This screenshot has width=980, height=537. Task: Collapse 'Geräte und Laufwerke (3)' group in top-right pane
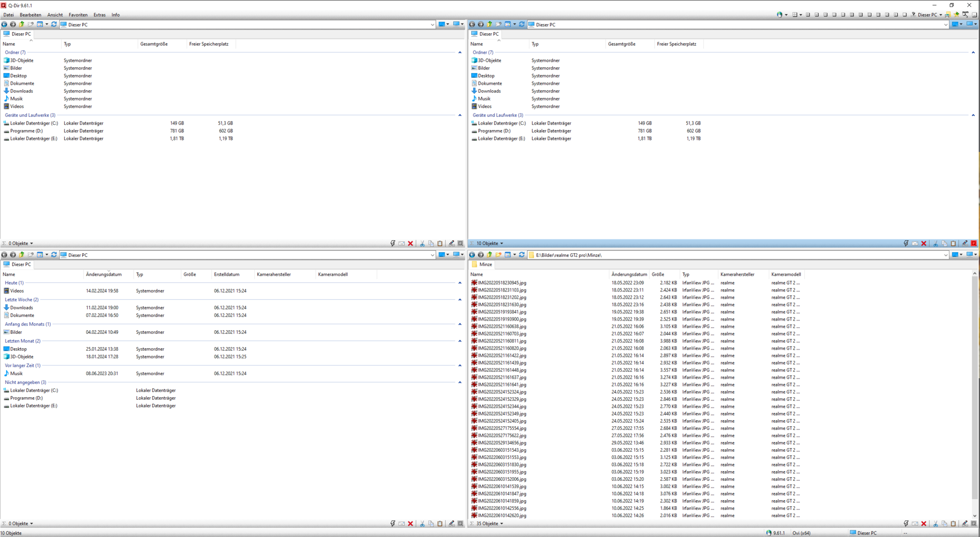point(973,115)
